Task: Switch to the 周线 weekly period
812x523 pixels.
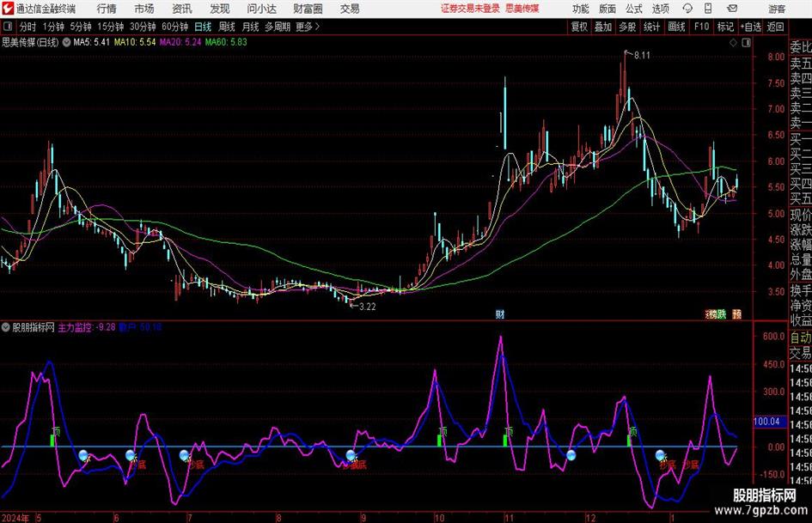Action: 226,27
